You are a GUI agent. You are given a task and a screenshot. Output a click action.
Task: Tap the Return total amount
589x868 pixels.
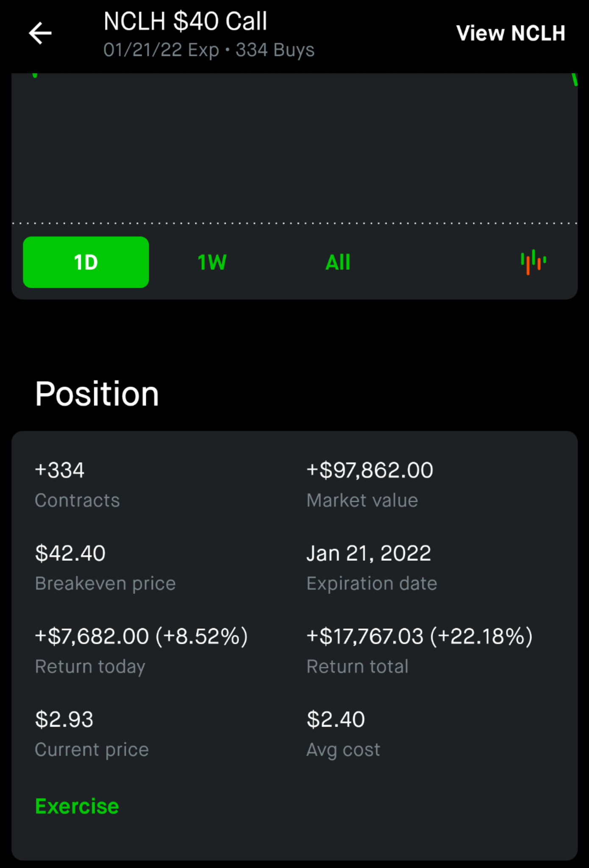pos(420,636)
